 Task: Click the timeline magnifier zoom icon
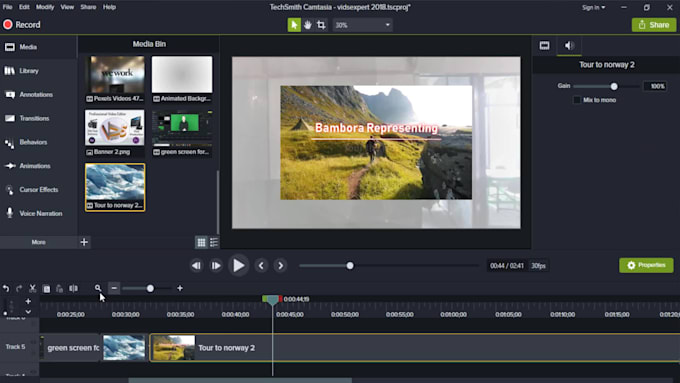[x=98, y=288]
